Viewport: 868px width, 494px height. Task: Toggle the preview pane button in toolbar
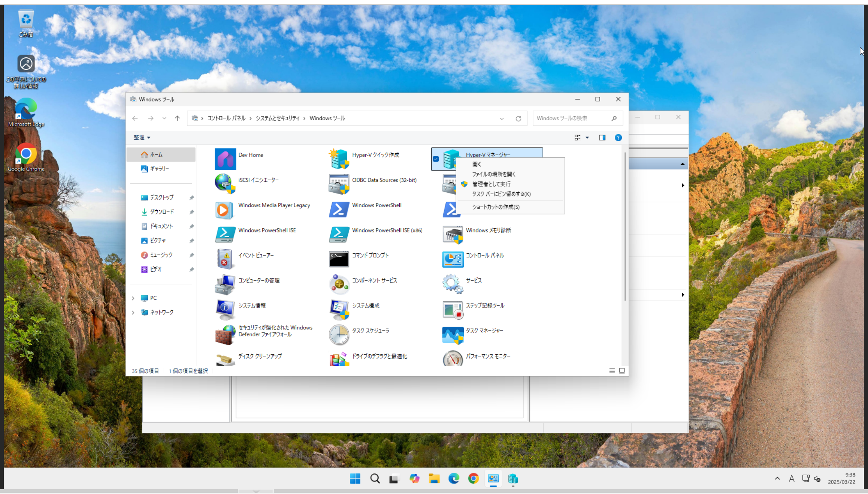click(x=602, y=138)
